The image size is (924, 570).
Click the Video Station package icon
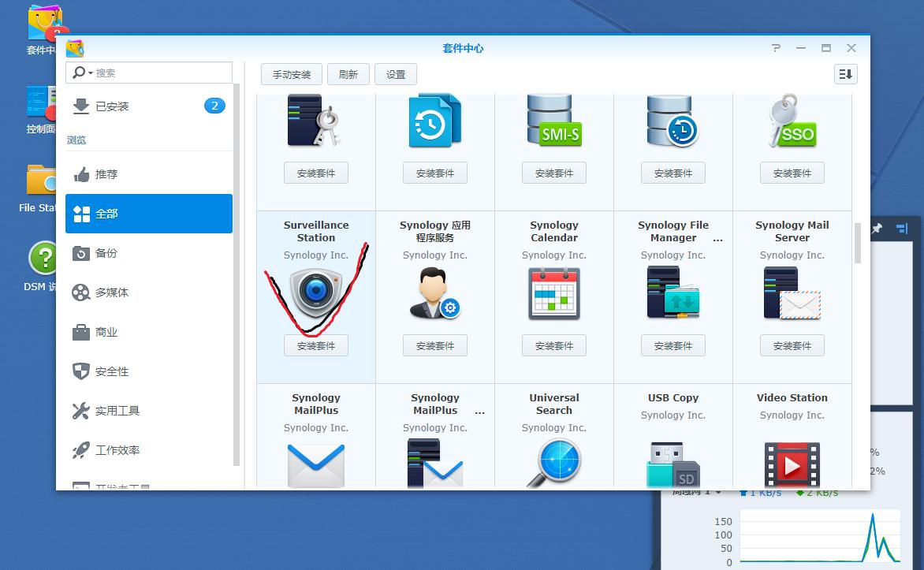pyautogui.click(x=792, y=465)
